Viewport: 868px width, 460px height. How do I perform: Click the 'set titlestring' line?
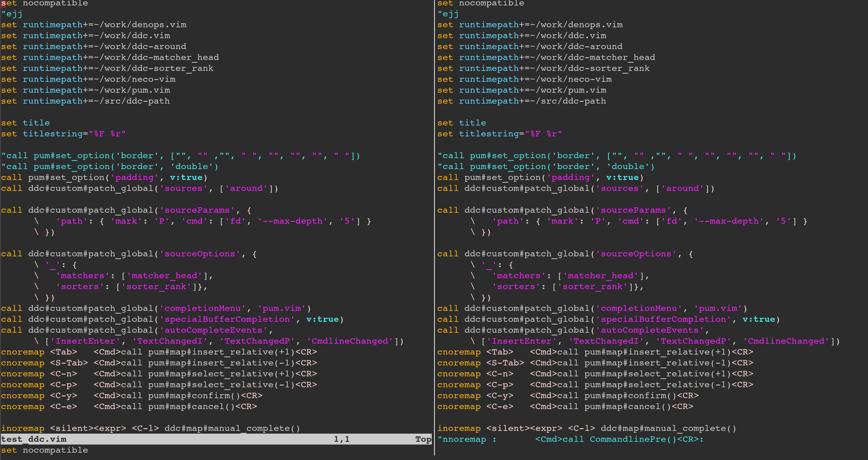64,134
